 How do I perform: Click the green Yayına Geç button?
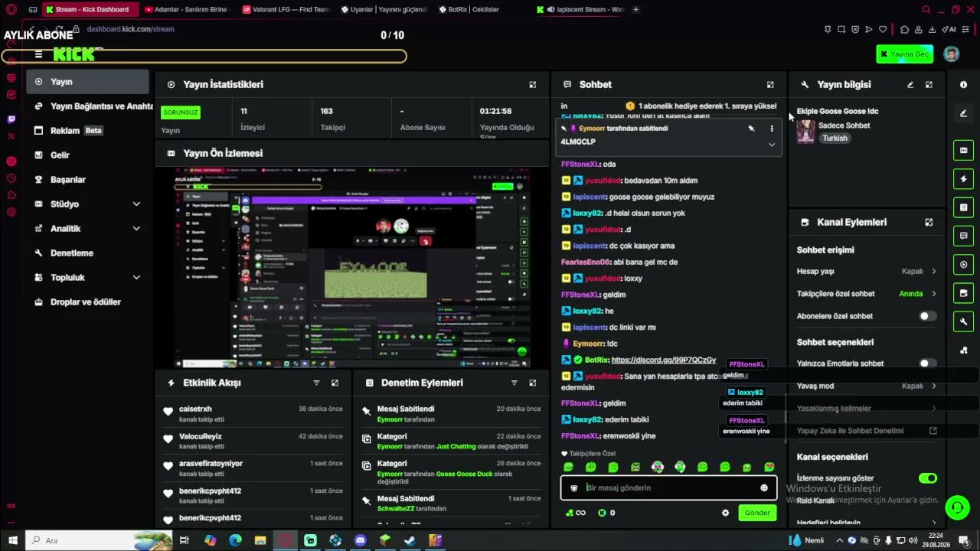tap(904, 54)
